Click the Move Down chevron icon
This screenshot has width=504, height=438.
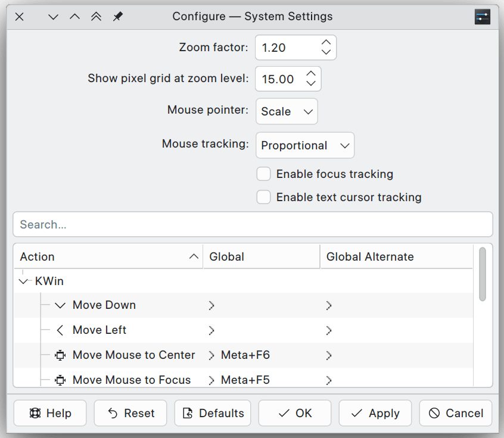pyautogui.click(x=60, y=305)
